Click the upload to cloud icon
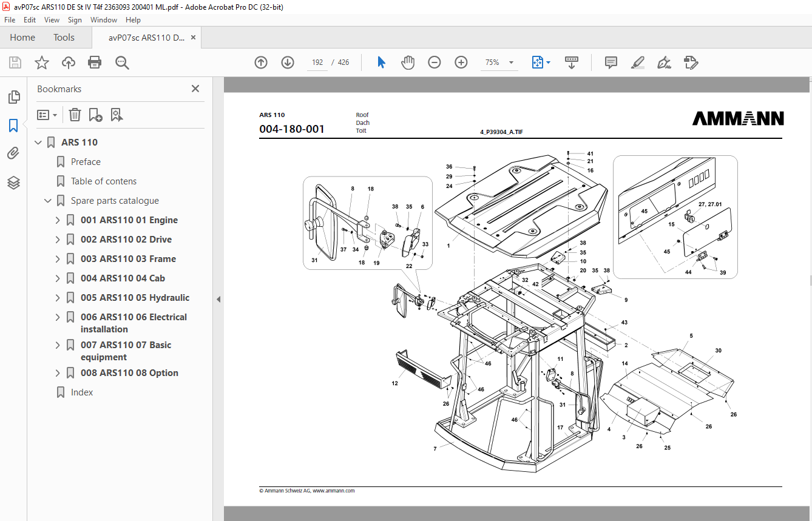Screen dimensions: 812x521 pyautogui.click(x=69, y=62)
